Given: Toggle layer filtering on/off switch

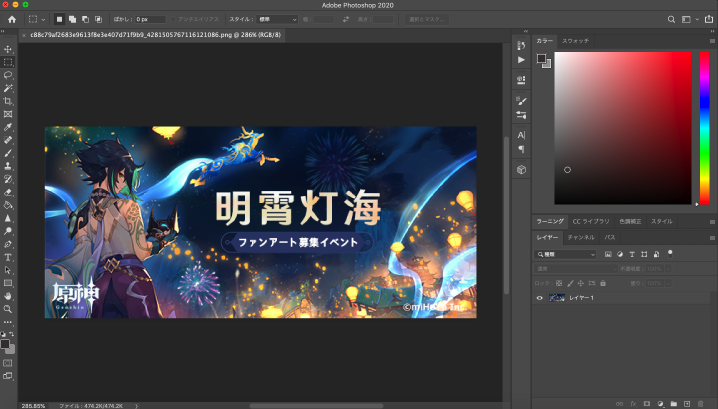Looking at the screenshot, I should coord(670,253).
